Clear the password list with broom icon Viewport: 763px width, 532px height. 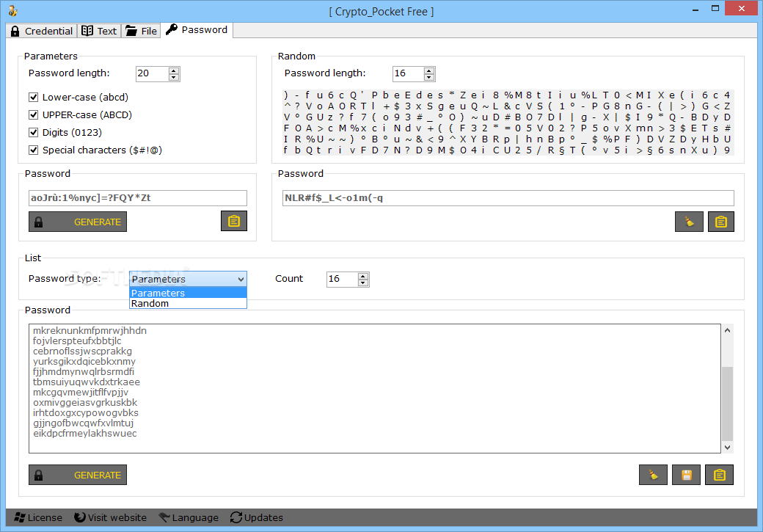point(653,475)
